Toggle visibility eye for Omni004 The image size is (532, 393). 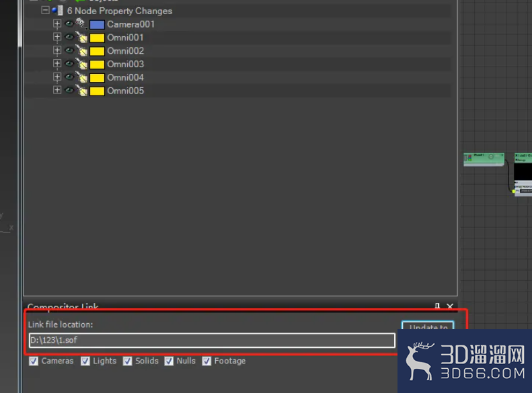point(69,77)
